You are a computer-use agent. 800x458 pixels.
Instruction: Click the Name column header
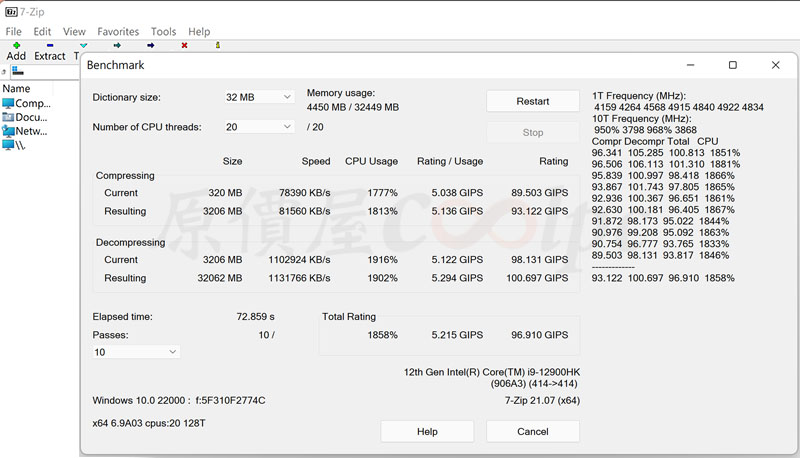point(16,89)
